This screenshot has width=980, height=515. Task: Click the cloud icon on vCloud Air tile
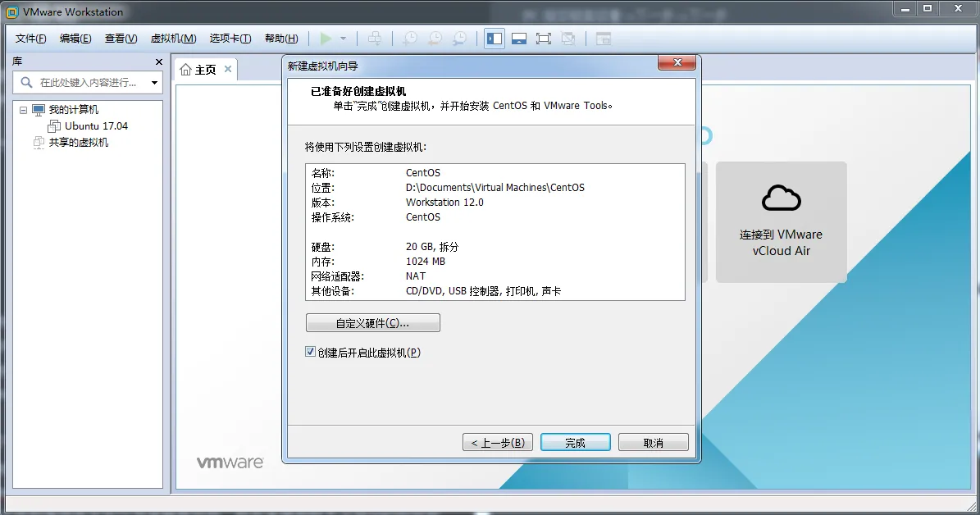click(782, 198)
